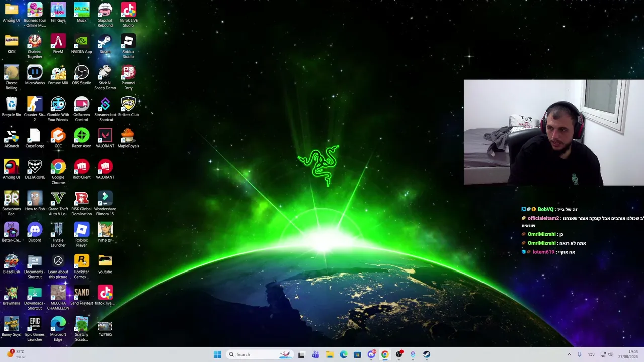The height and width of the screenshot is (362, 644).
Task: Open the OBS Studio desktop shortcut
Action: pyautogui.click(x=82, y=75)
